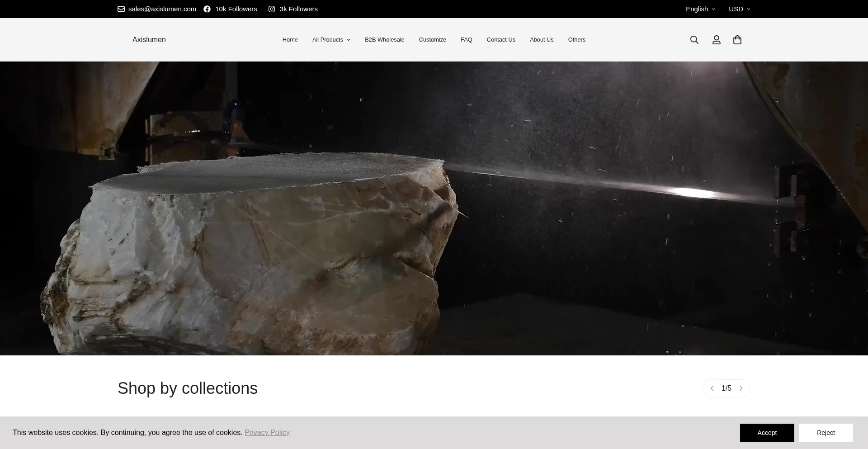The image size is (868, 449).
Task: Open the Customize menu item
Action: coord(432,40)
